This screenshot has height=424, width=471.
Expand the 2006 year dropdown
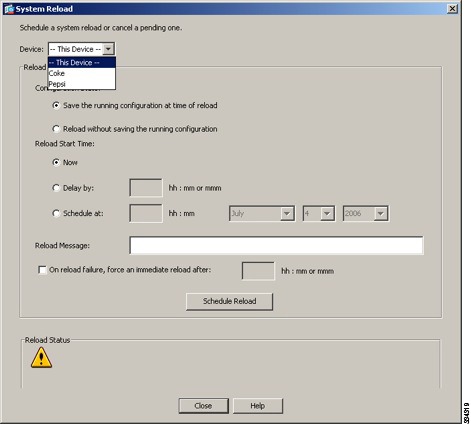click(x=380, y=213)
